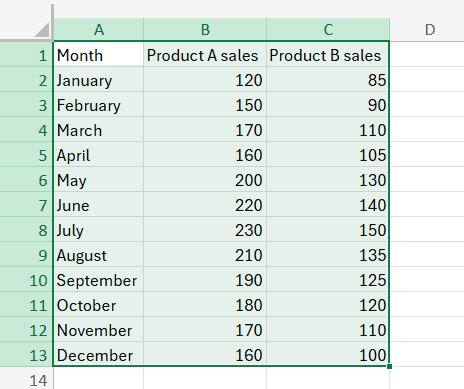Select row 14 header
Viewport: 464px width, 389px height.
click(x=26, y=378)
